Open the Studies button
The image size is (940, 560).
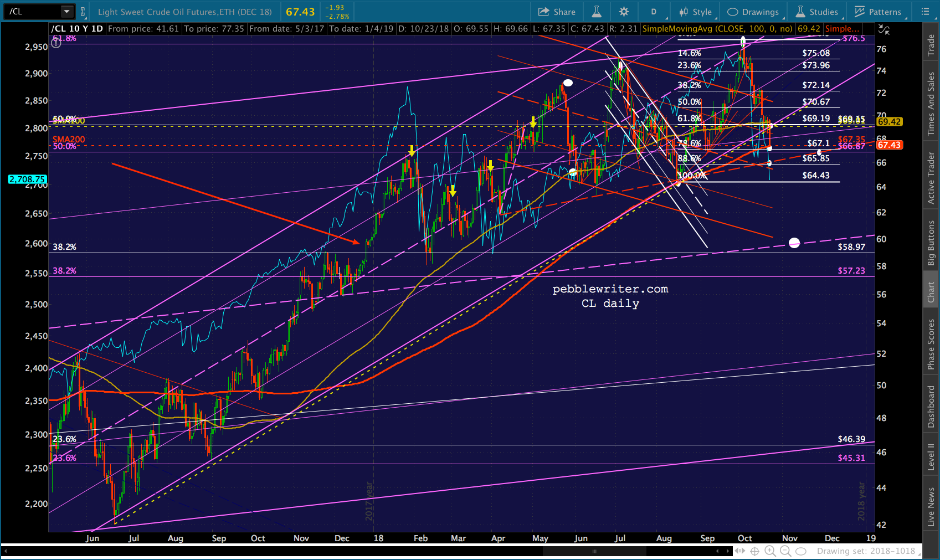(x=818, y=12)
